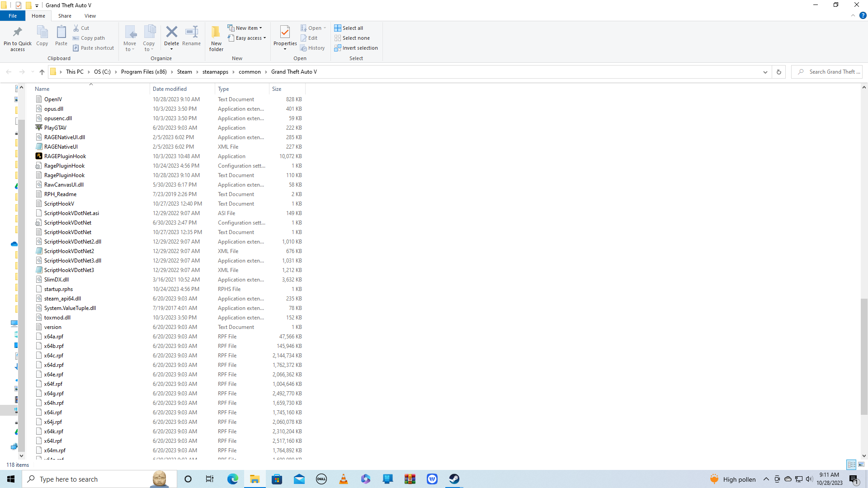The width and height of the screenshot is (868, 488).
Task: Open the Share ribbon tab
Action: click(x=65, y=16)
